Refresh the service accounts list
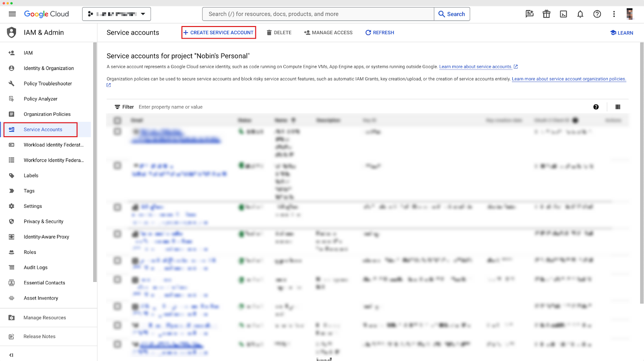 click(380, 33)
